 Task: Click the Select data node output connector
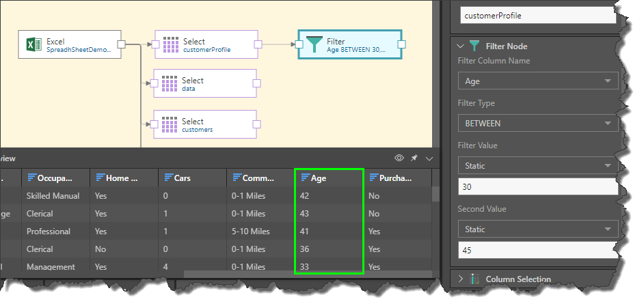[x=256, y=83]
